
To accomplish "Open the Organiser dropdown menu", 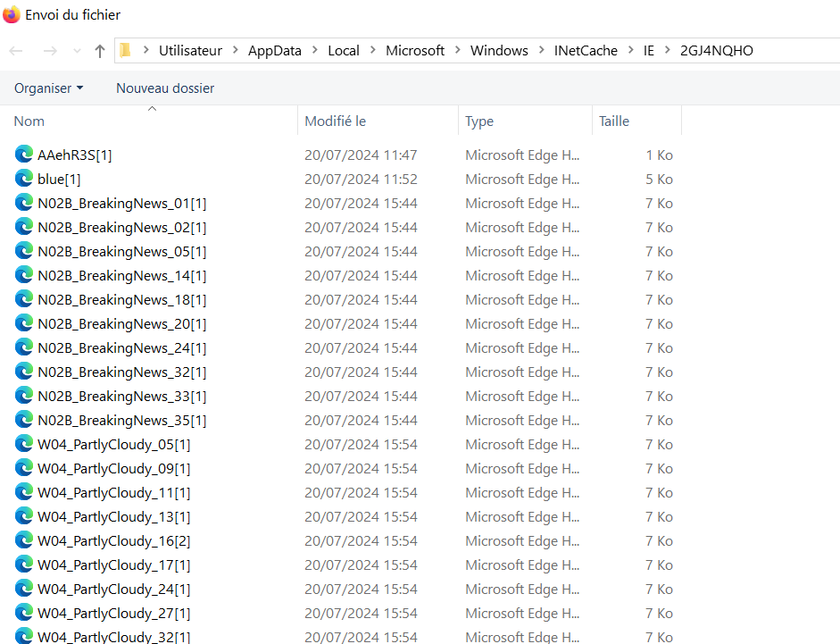I will (x=49, y=88).
